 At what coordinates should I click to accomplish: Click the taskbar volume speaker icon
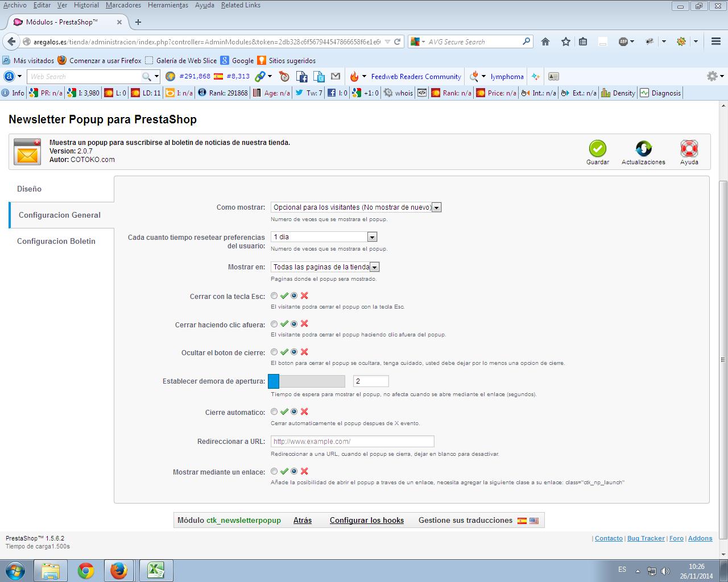coord(665,571)
